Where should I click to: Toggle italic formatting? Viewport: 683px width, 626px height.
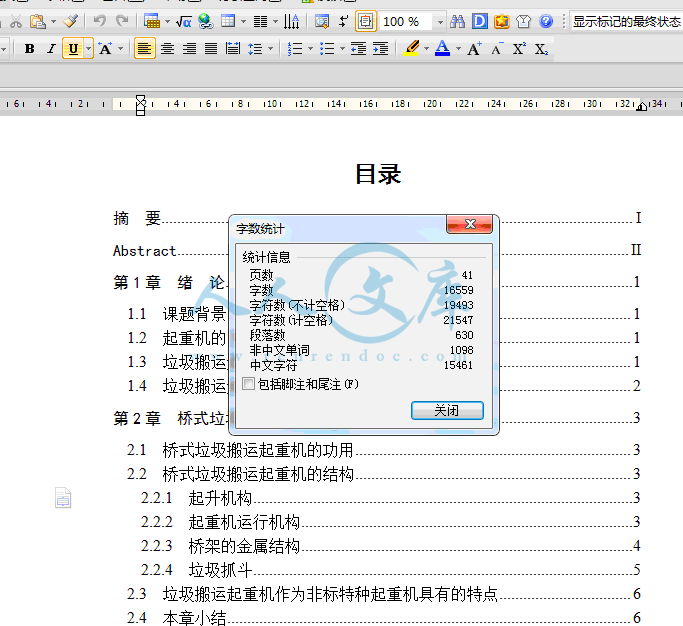tap(51, 48)
